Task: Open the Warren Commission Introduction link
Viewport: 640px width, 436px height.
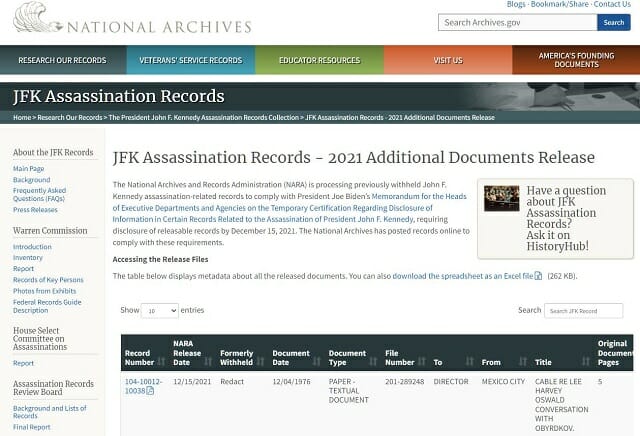Action: coord(32,247)
